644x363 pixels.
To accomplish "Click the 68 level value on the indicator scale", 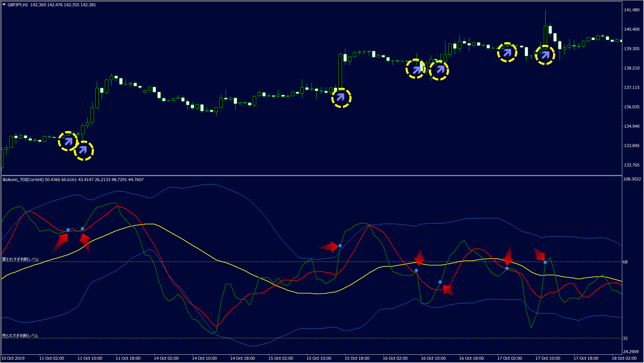I will click(625, 262).
